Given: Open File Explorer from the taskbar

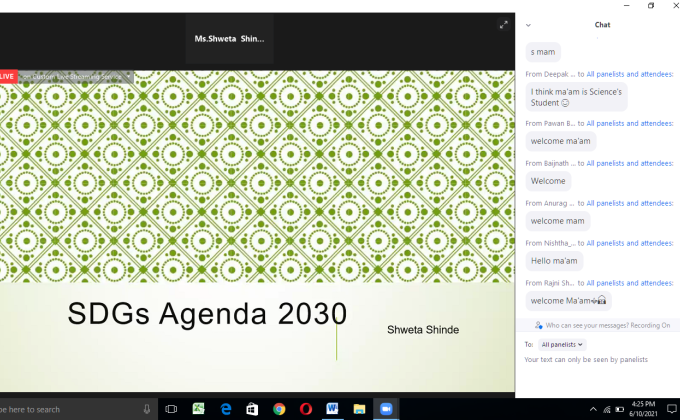Looking at the screenshot, I should (359, 408).
